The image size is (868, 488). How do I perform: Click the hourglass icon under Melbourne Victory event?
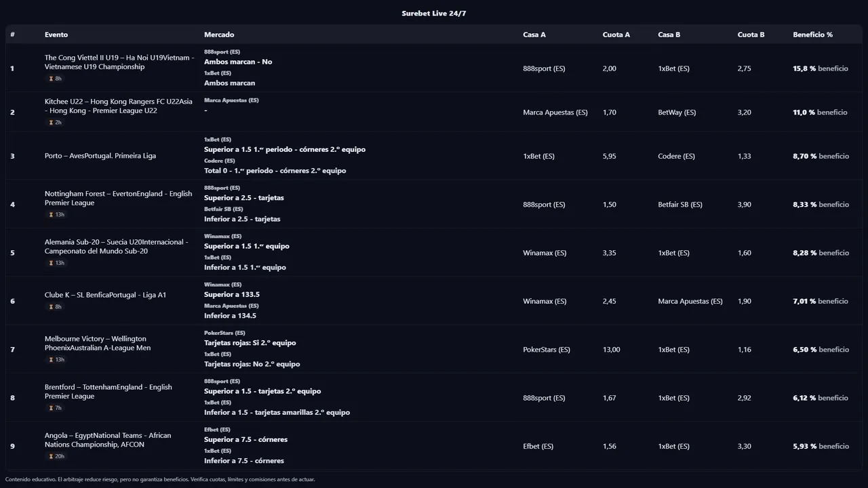point(51,360)
